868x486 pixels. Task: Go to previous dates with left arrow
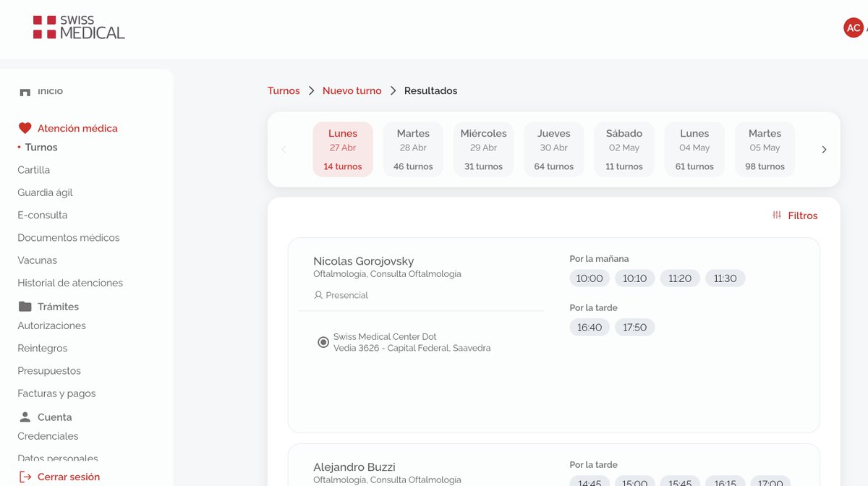point(284,150)
